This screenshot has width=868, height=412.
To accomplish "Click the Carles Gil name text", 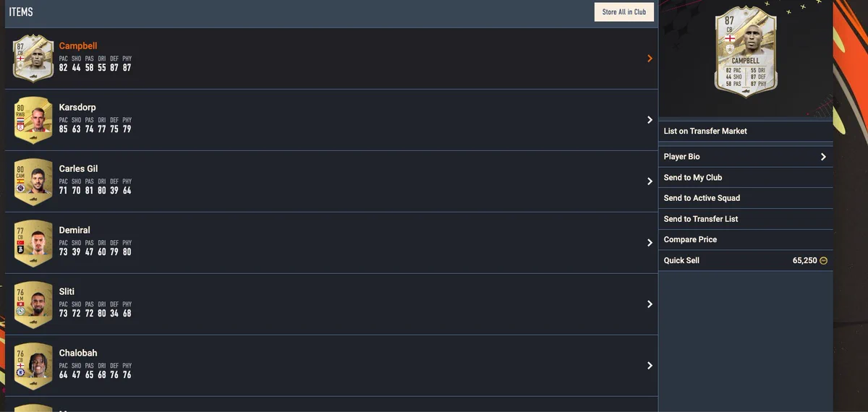I will pyautogui.click(x=78, y=169).
